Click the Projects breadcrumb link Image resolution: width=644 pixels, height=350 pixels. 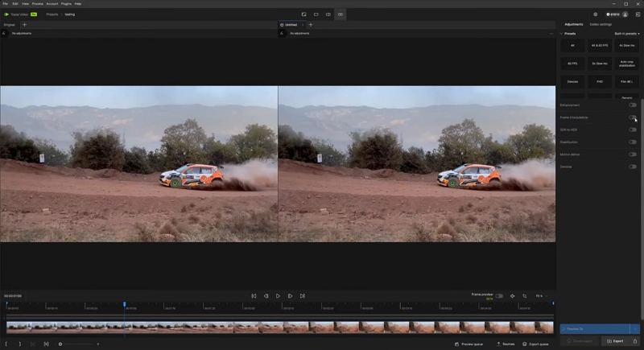[52, 14]
